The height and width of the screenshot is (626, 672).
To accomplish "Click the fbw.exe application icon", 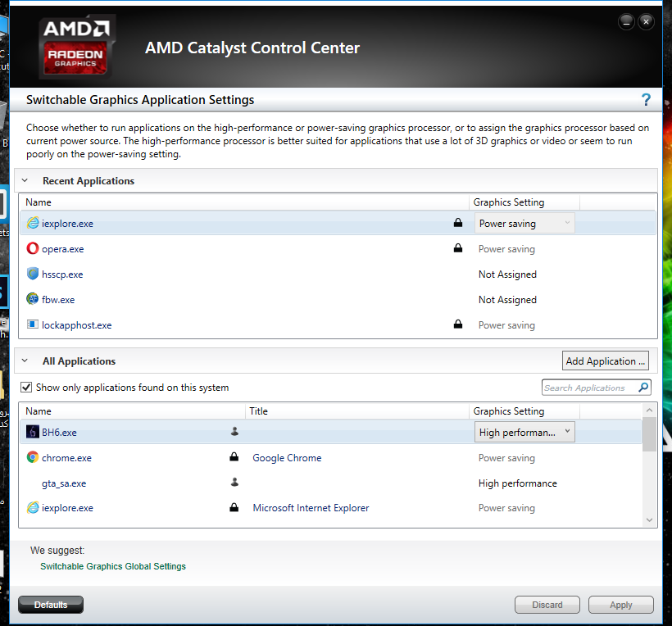I will tap(33, 298).
